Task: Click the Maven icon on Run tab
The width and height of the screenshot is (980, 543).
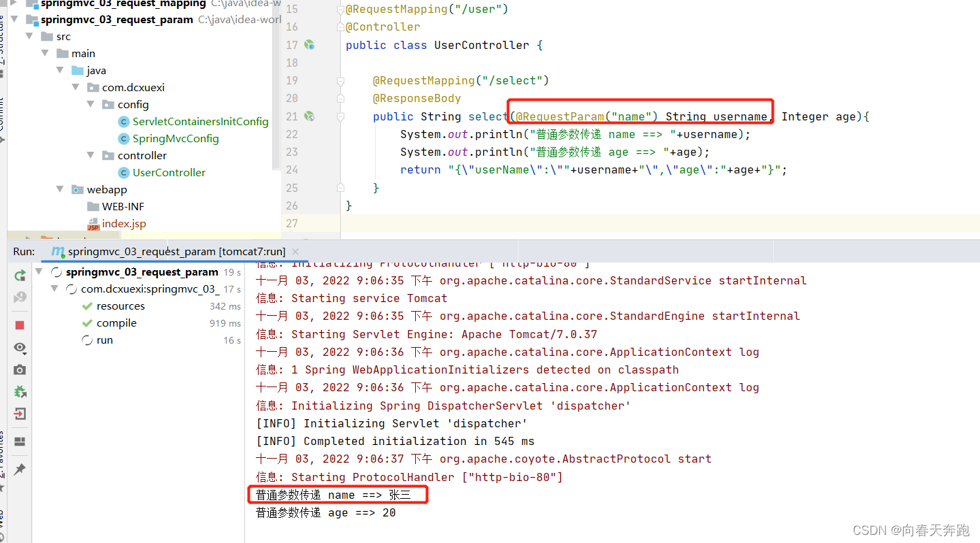Action: click(58, 252)
